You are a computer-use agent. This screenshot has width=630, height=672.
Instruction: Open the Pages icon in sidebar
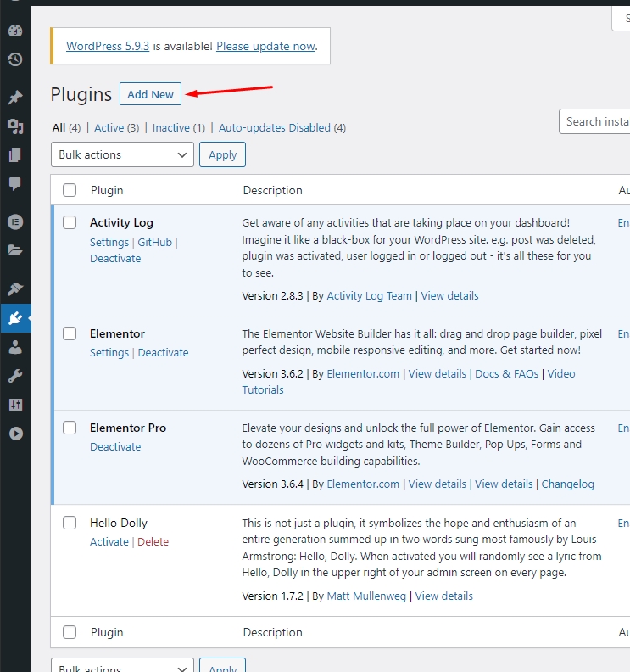(15, 155)
